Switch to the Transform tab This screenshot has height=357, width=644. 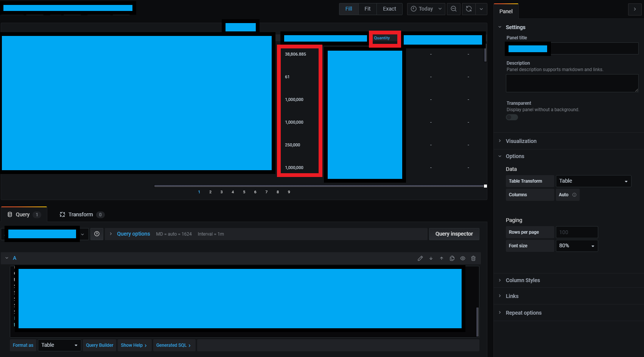point(81,214)
